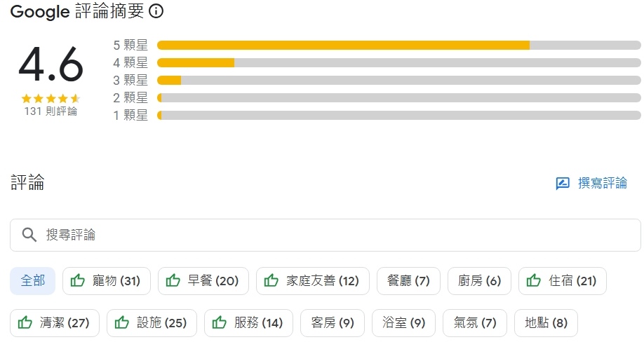The height and width of the screenshot is (342, 644).
Task: Click the thumbs-up icon on 早餐 chip
Action: (173, 281)
